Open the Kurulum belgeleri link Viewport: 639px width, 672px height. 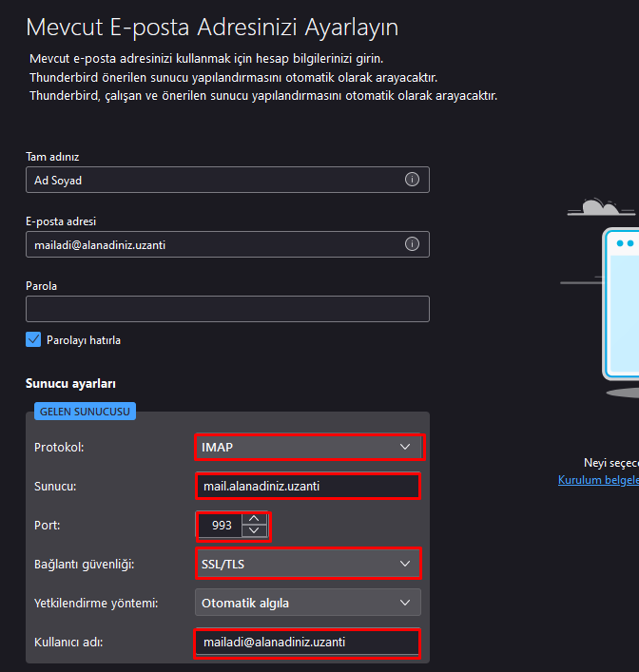[598, 480]
